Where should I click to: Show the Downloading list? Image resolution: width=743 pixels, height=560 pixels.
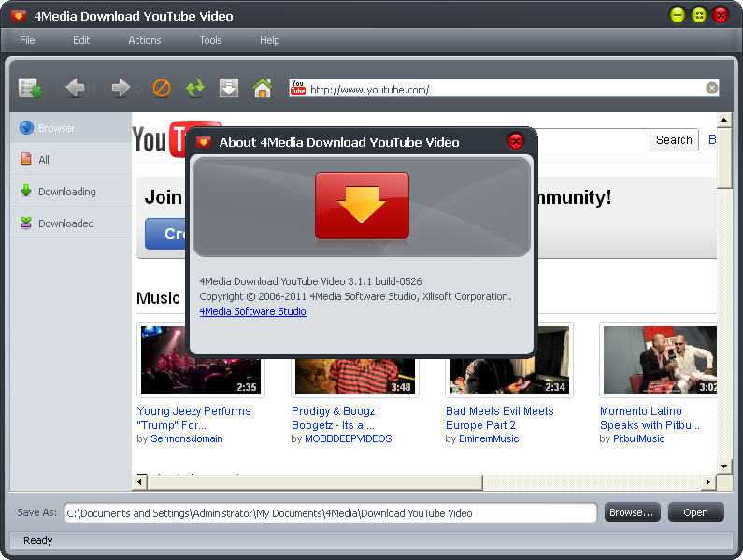(71, 192)
